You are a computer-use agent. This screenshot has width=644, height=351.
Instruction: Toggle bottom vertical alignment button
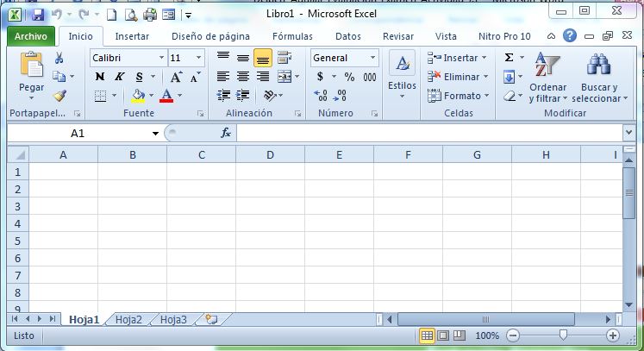click(x=263, y=58)
